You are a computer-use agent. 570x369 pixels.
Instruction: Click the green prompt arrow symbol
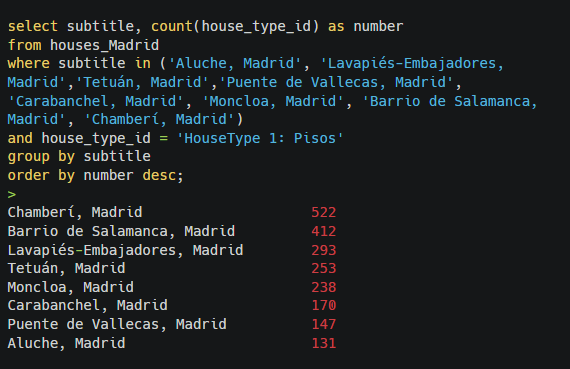[x=12, y=194]
